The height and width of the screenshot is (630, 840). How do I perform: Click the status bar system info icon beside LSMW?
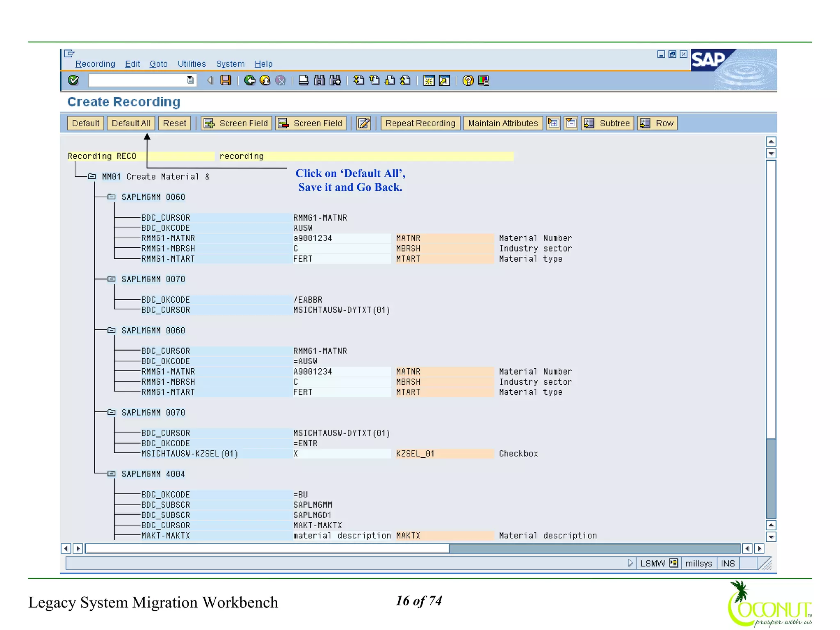[x=673, y=563]
